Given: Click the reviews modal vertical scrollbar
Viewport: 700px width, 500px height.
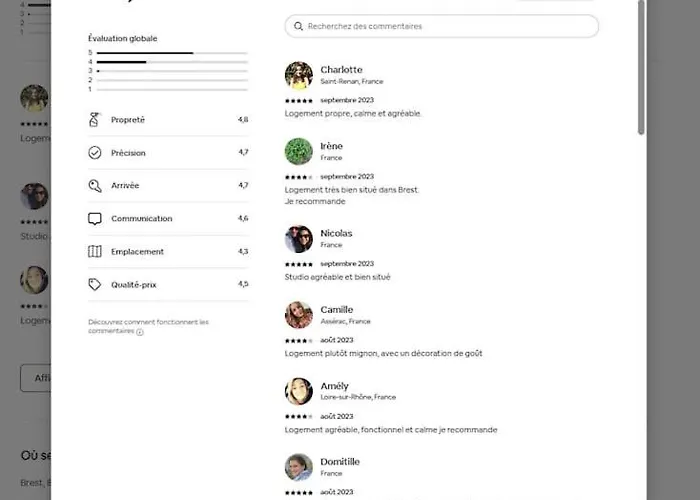Looking at the screenshot, I should [x=641, y=70].
